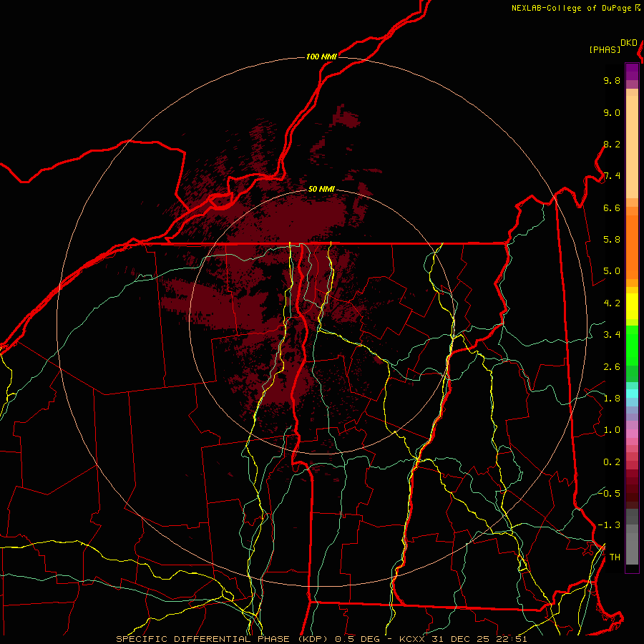Click the [PHAS] units label
The width and height of the screenshot is (644, 644).
click(x=605, y=50)
